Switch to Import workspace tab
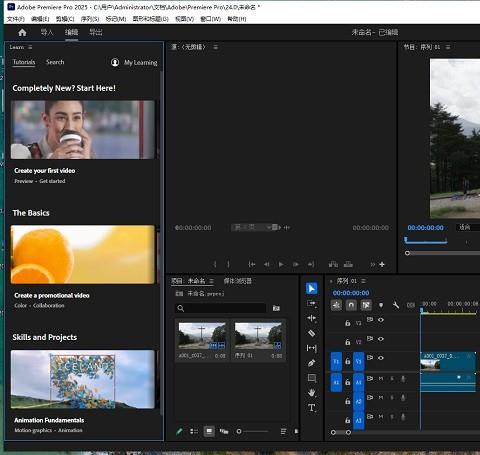 [x=47, y=32]
